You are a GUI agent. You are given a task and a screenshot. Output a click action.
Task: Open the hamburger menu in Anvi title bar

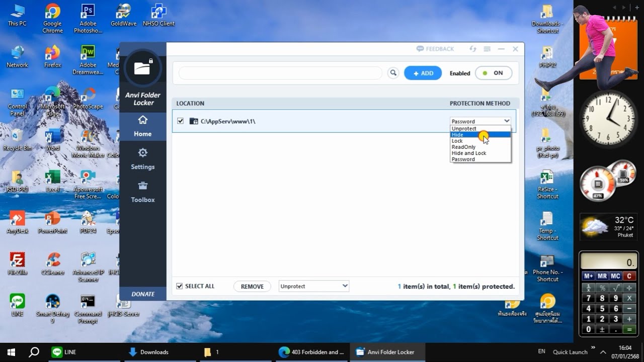pyautogui.click(x=487, y=49)
